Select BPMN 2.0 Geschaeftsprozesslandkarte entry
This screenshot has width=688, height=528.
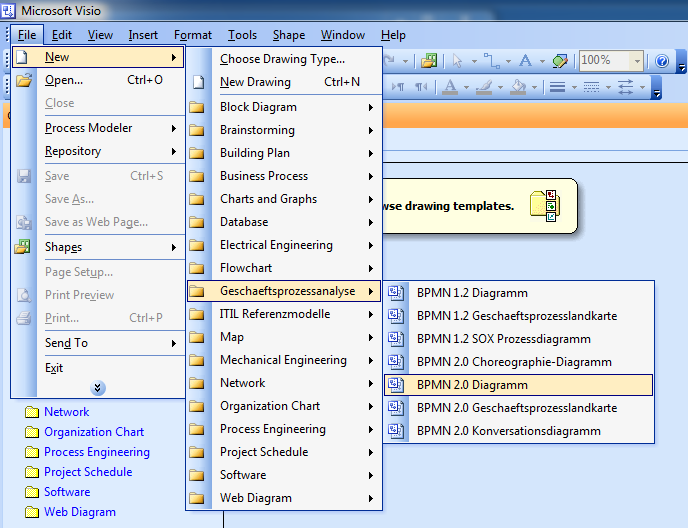point(518,408)
